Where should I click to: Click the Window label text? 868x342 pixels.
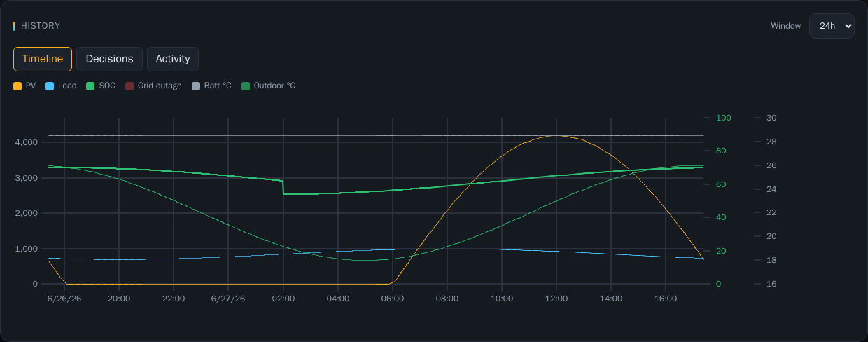[785, 26]
